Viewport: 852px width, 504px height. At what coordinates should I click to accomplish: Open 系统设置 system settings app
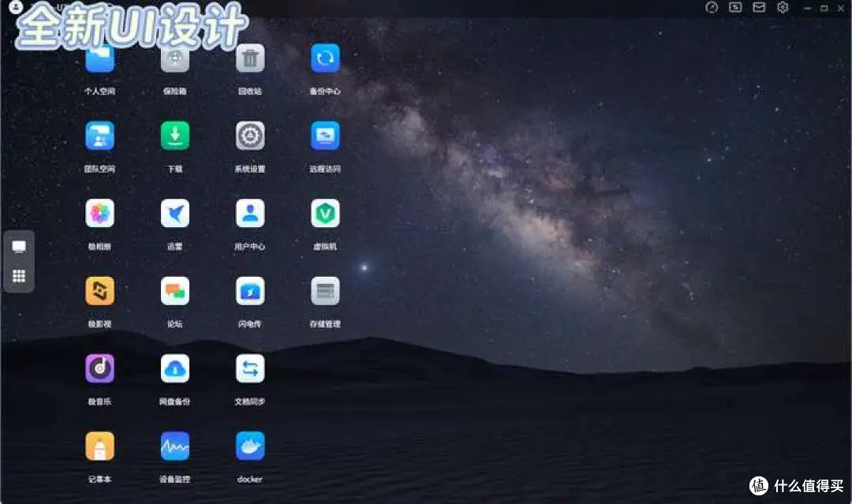(250, 136)
